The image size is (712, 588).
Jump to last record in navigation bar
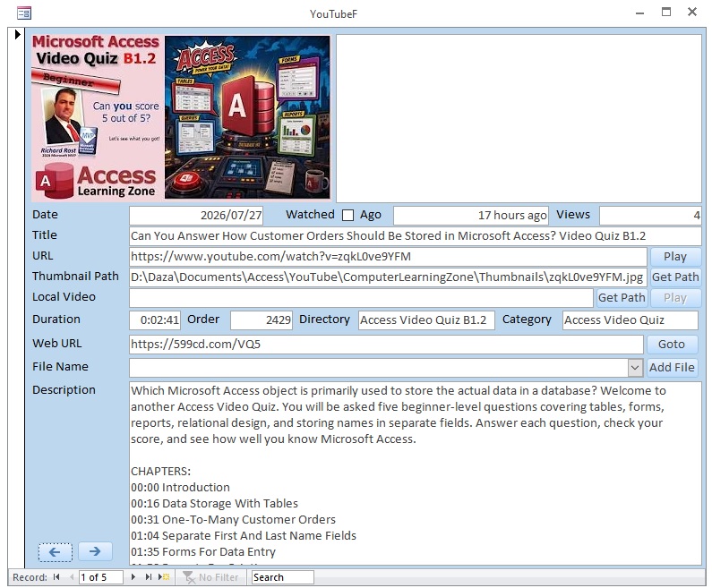coord(148,577)
